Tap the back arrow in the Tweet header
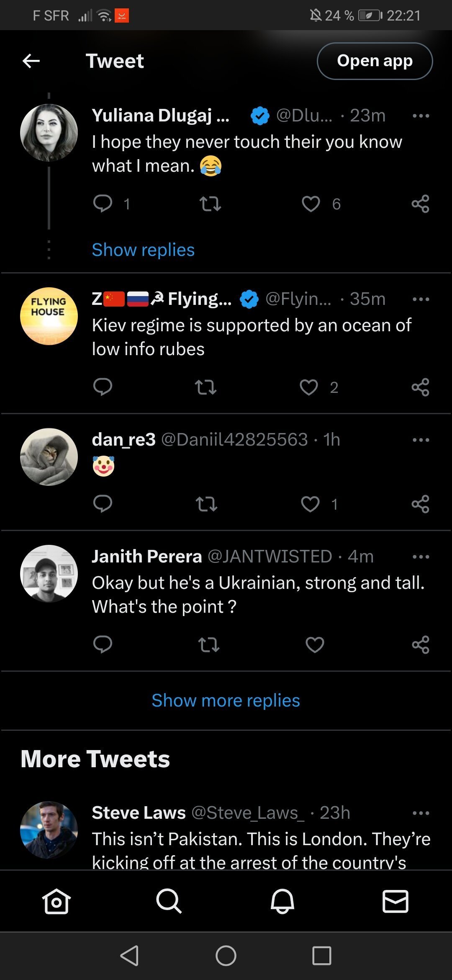This screenshot has height=980, width=452. click(31, 61)
